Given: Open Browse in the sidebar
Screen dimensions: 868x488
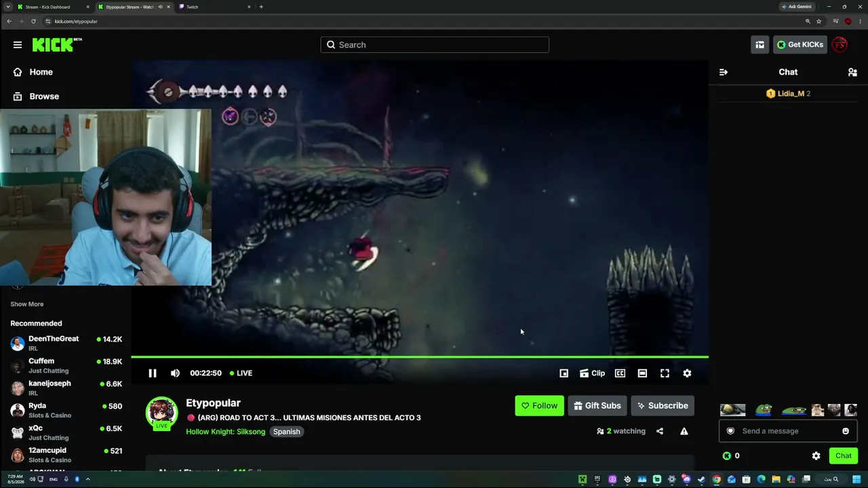Looking at the screenshot, I should 44,96.
